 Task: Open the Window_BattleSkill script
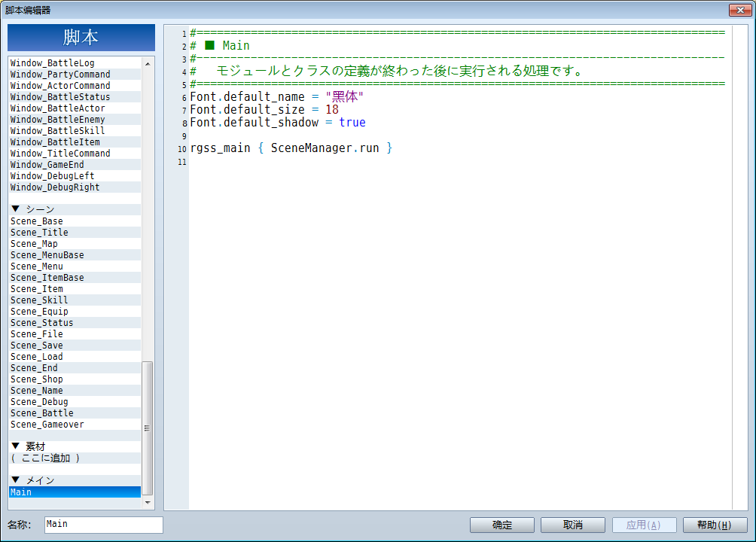point(75,131)
